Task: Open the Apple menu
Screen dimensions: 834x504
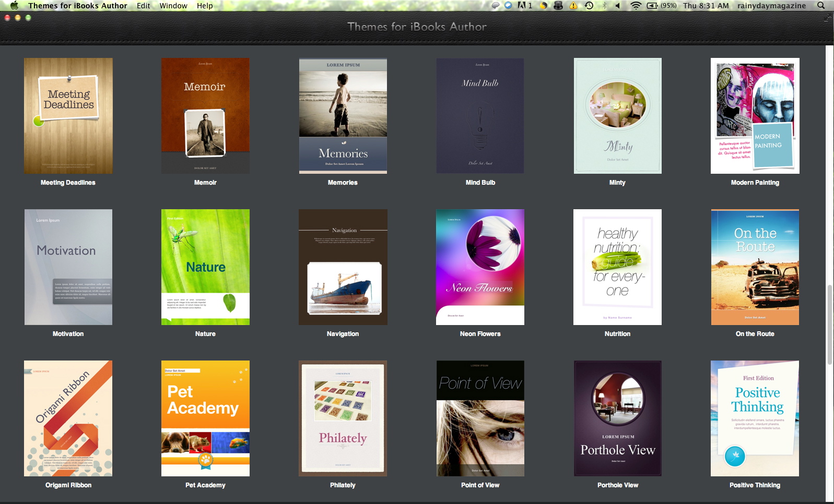Action: (x=14, y=6)
